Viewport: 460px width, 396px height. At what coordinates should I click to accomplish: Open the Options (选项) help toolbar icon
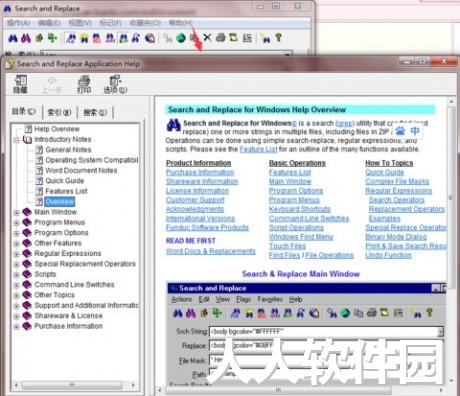115,84
